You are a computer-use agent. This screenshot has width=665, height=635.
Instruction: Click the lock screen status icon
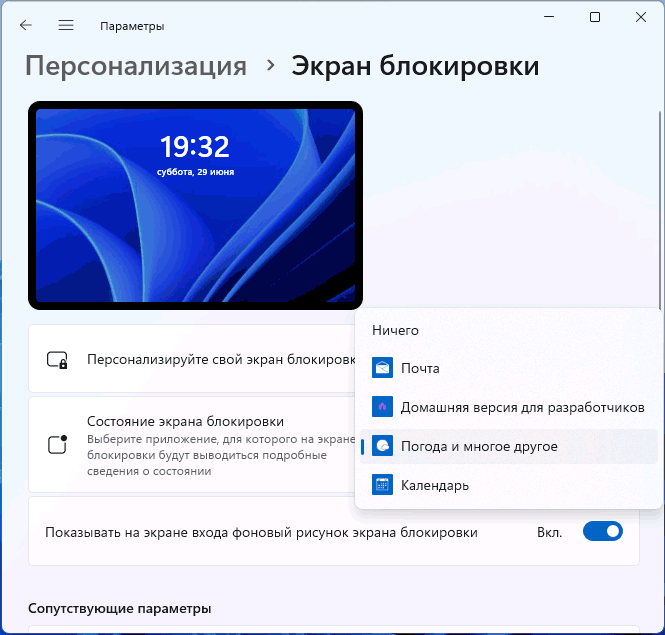(x=57, y=445)
